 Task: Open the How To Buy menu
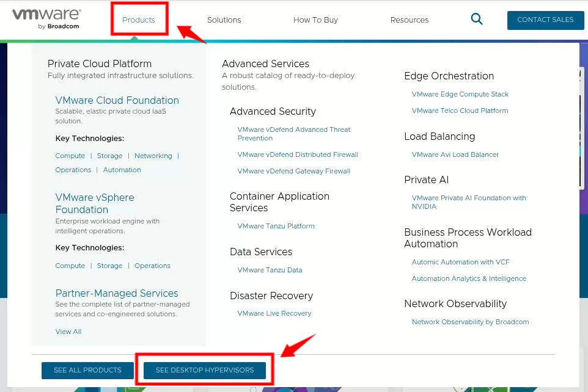point(315,20)
